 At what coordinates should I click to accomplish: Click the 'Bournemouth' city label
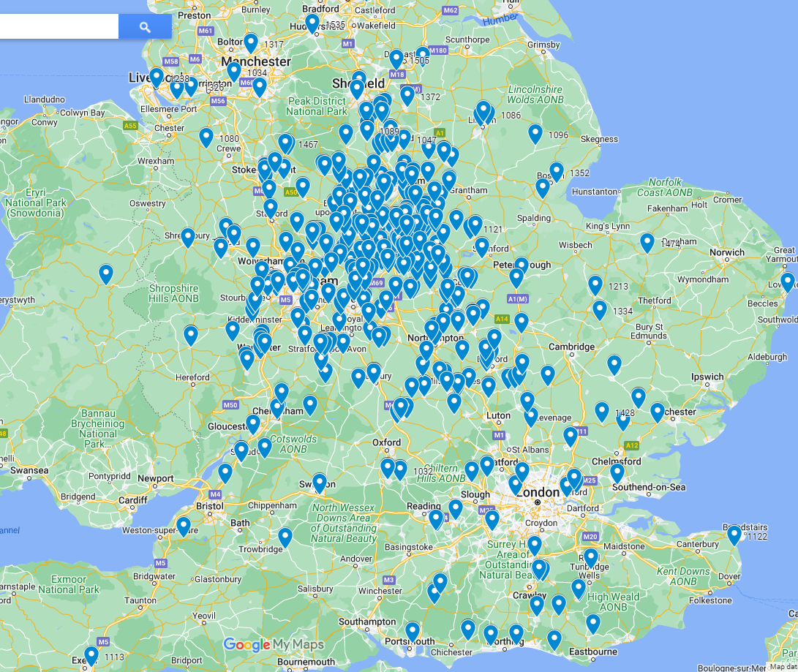click(x=306, y=662)
